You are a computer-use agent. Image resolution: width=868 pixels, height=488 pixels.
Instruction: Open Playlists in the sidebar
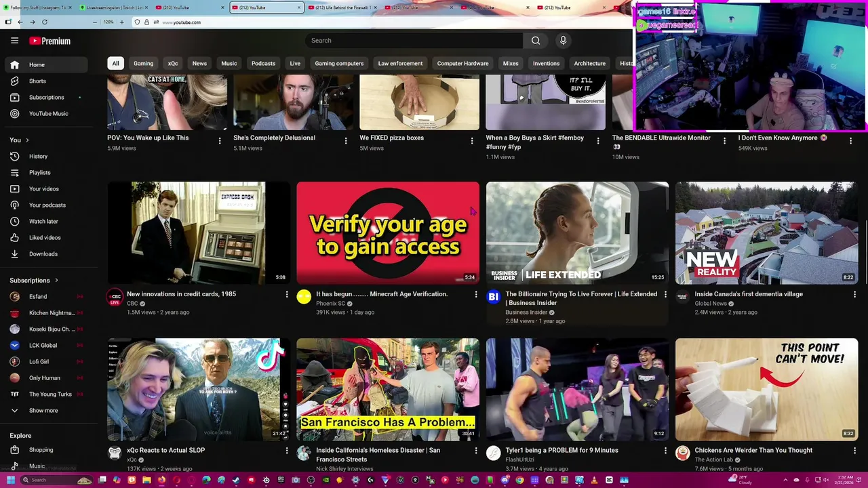pyautogui.click(x=45, y=172)
